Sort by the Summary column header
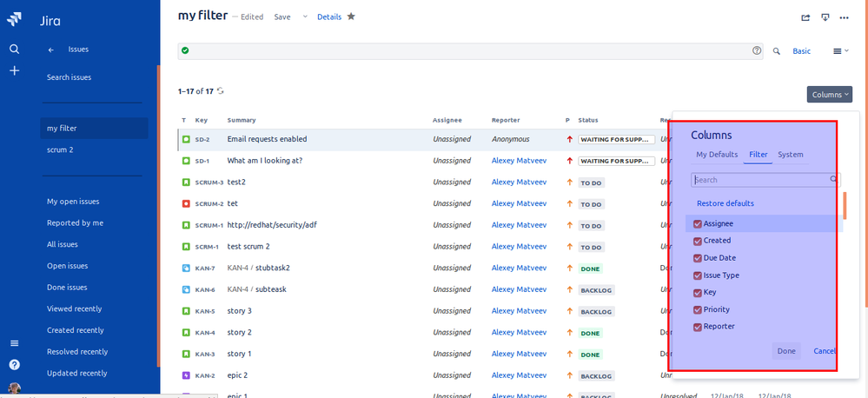The width and height of the screenshot is (868, 398). pyautogui.click(x=242, y=120)
